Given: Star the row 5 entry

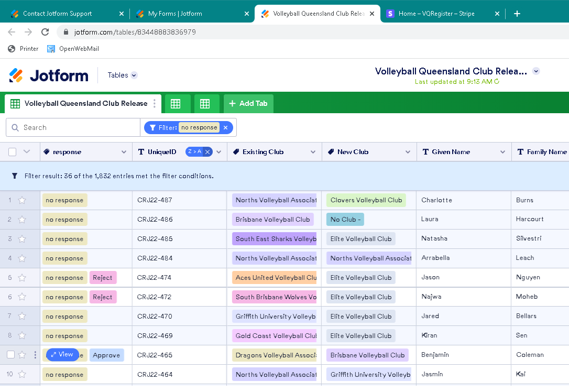Looking at the screenshot, I should point(22,278).
